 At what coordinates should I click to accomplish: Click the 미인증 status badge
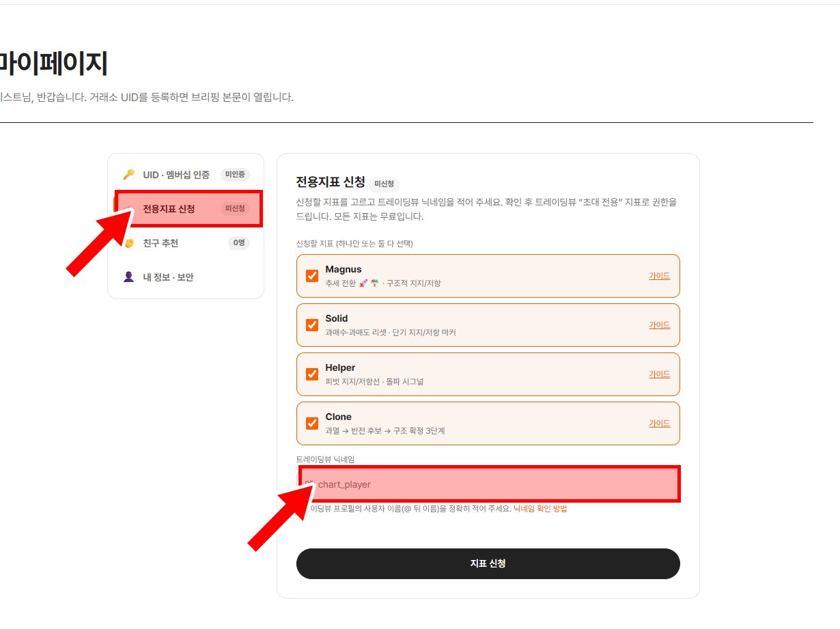[235, 174]
